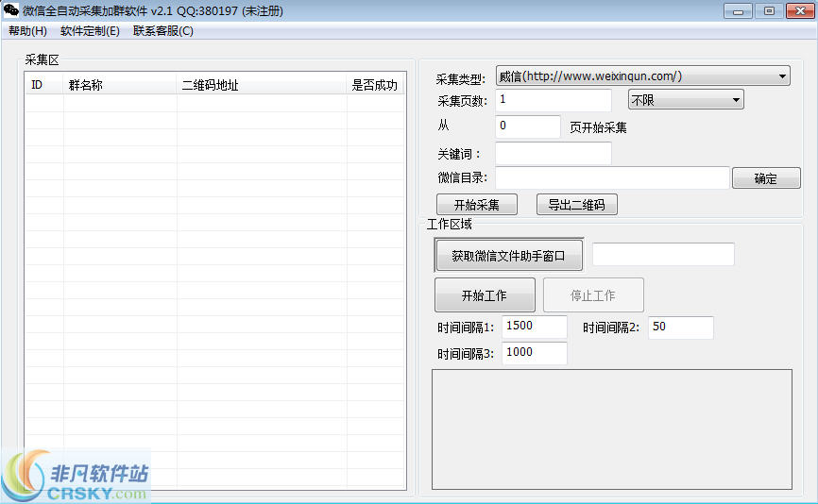Click the 确定 button
Image resolution: width=818 pixels, height=504 pixels.
(x=766, y=178)
